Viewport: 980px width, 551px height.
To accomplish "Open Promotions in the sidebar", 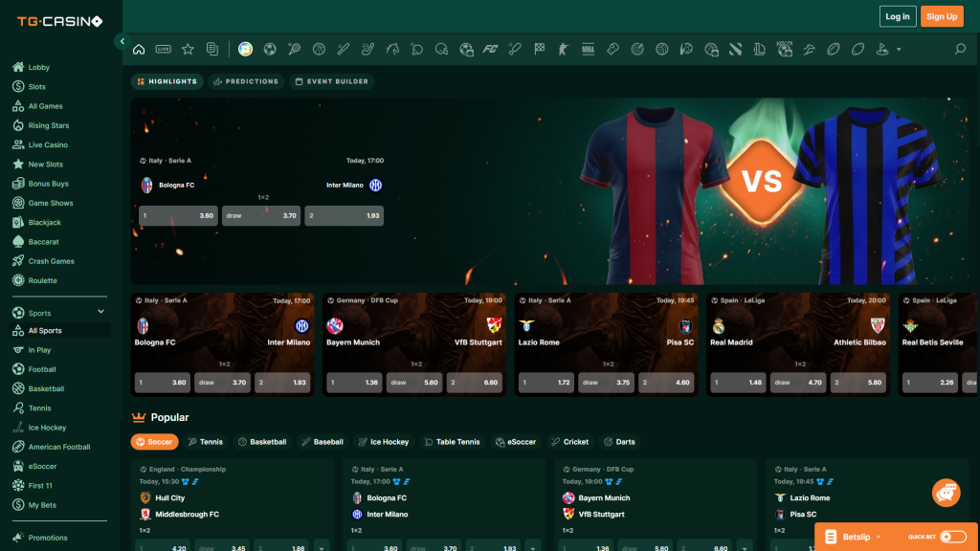I will point(48,538).
